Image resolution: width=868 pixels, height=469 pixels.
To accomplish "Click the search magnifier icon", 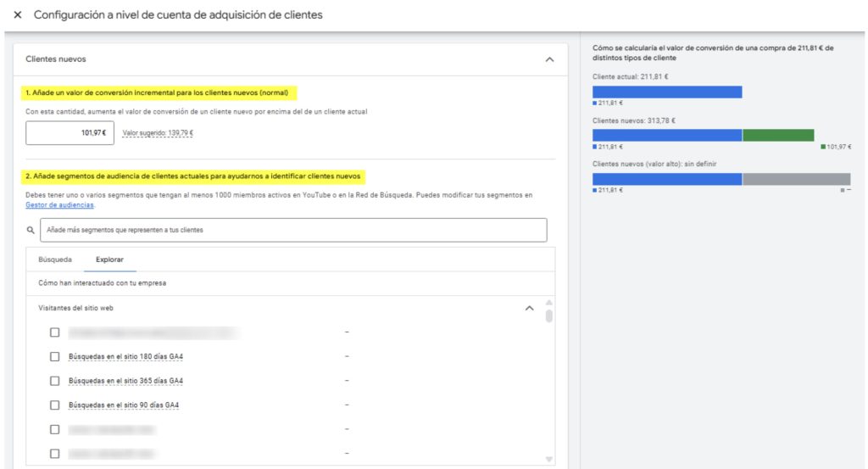I will 31,230.
